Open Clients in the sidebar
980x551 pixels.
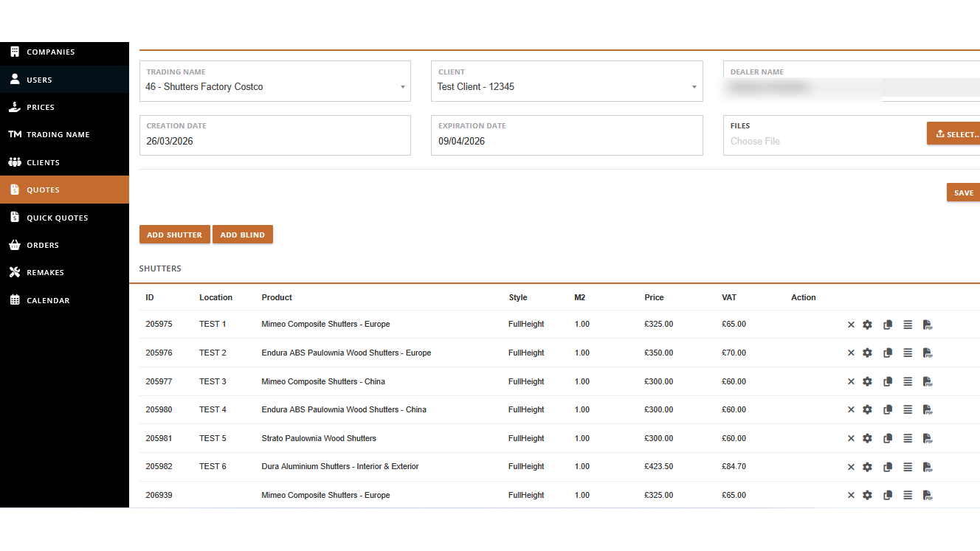[64, 162]
